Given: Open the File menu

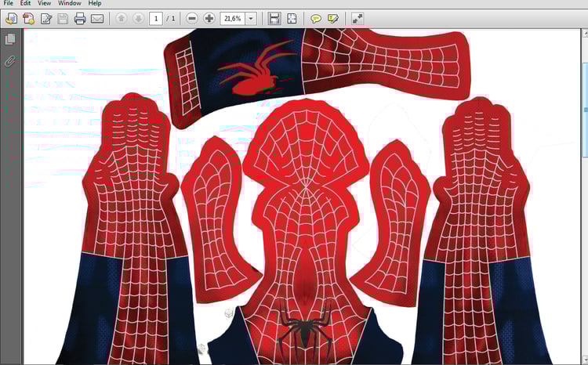Looking at the screenshot, I should click(9, 3).
